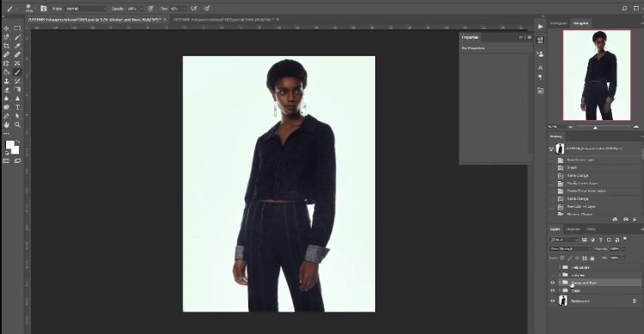Select the Eraser tool
Screen dimensions: 644x334
point(6,89)
